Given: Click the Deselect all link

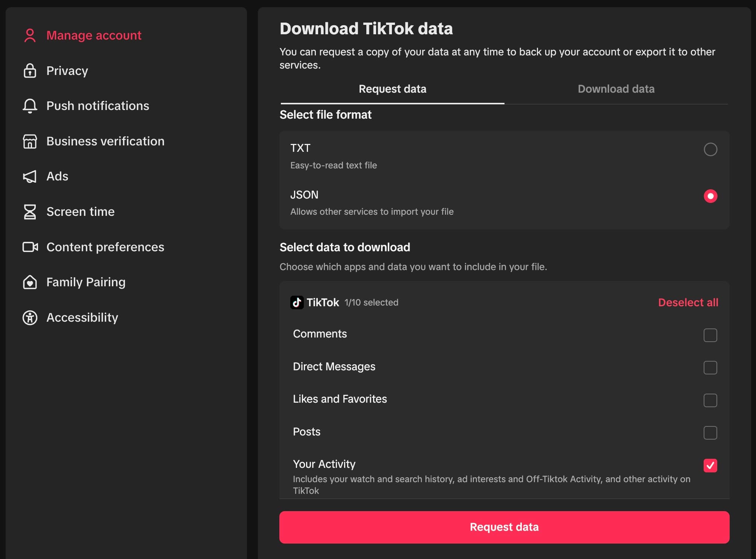Looking at the screenshot, I should (688, 302).
